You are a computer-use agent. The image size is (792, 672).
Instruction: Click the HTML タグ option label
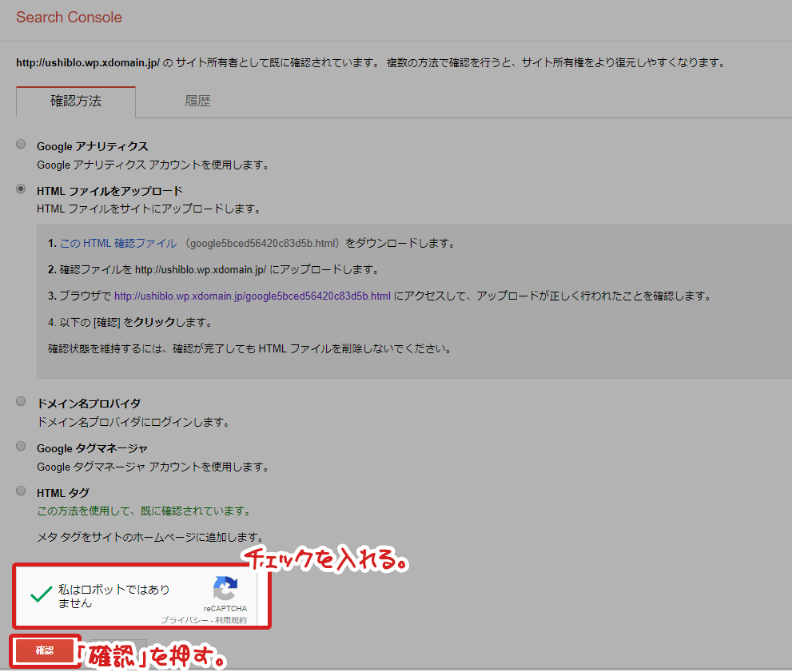pyautogui.click(x=63, y=493)
